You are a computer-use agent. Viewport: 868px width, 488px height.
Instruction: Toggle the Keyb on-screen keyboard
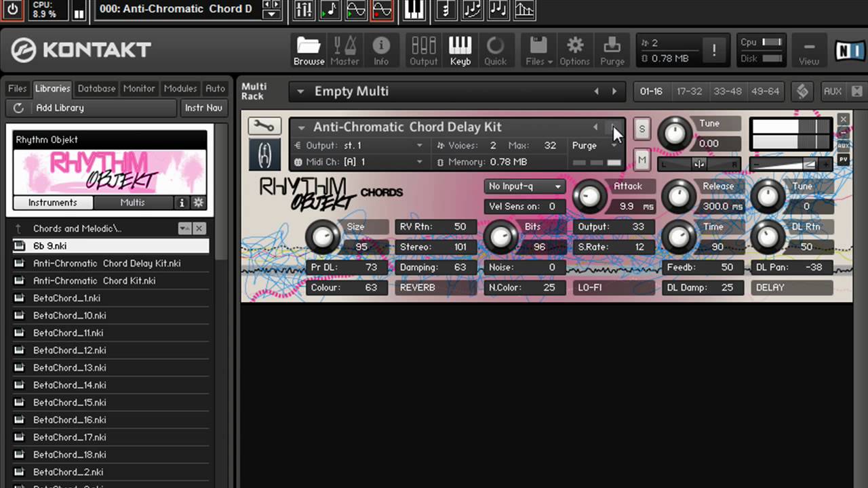[x=460, y=51]
